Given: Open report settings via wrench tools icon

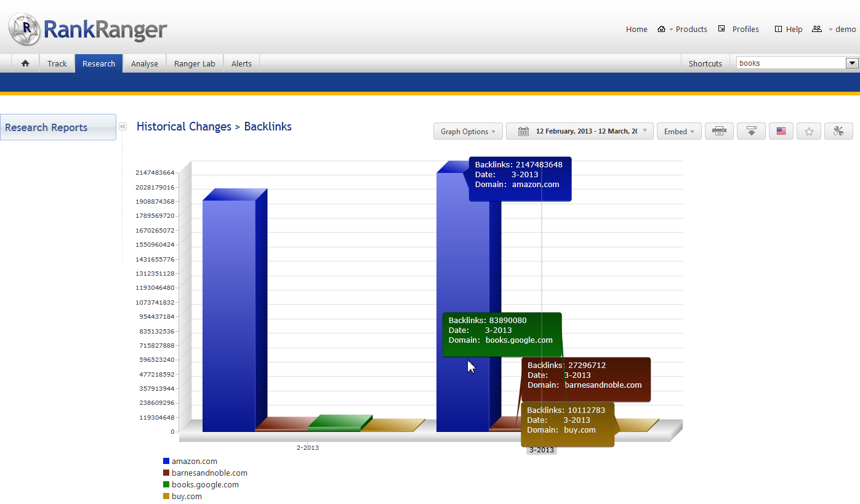Looking at the screenshot, I should (838, 131).
